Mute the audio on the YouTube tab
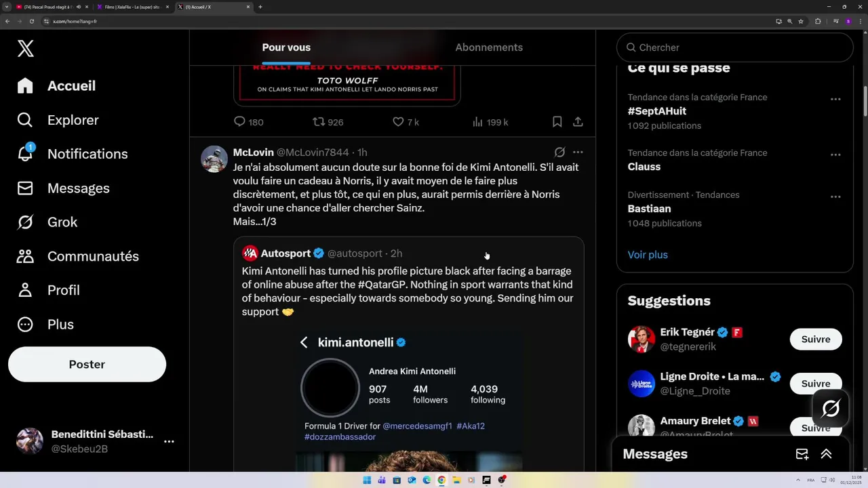The width and height of the screenshot is (868, 488). point(79,7)
